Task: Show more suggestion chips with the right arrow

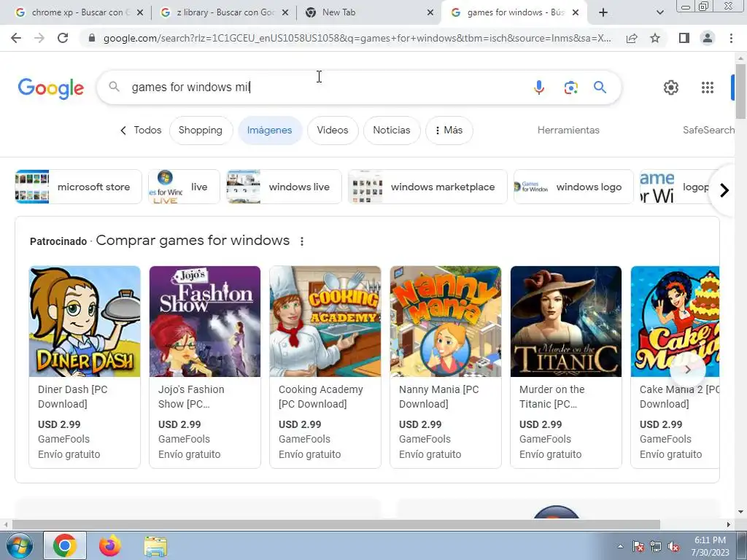Action: click(x=724, y=190)
